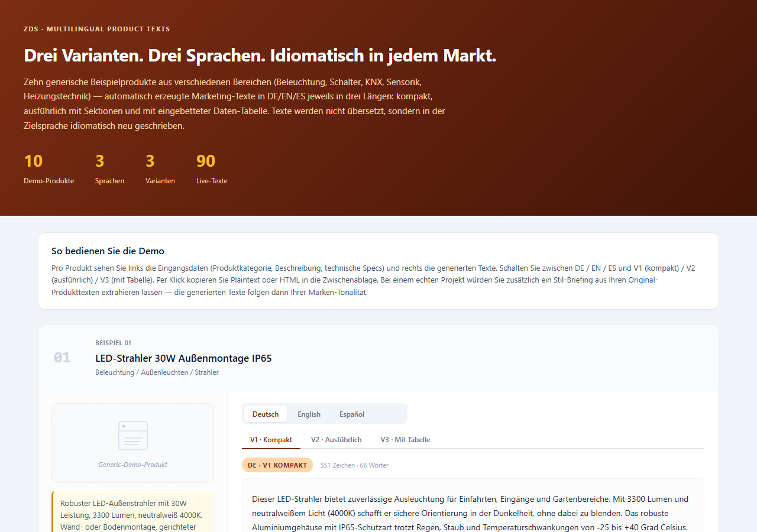Screen dimensions: 757x532
Task: Select the V2 · Ausführlich variant tab
Action: click(337, 440)
